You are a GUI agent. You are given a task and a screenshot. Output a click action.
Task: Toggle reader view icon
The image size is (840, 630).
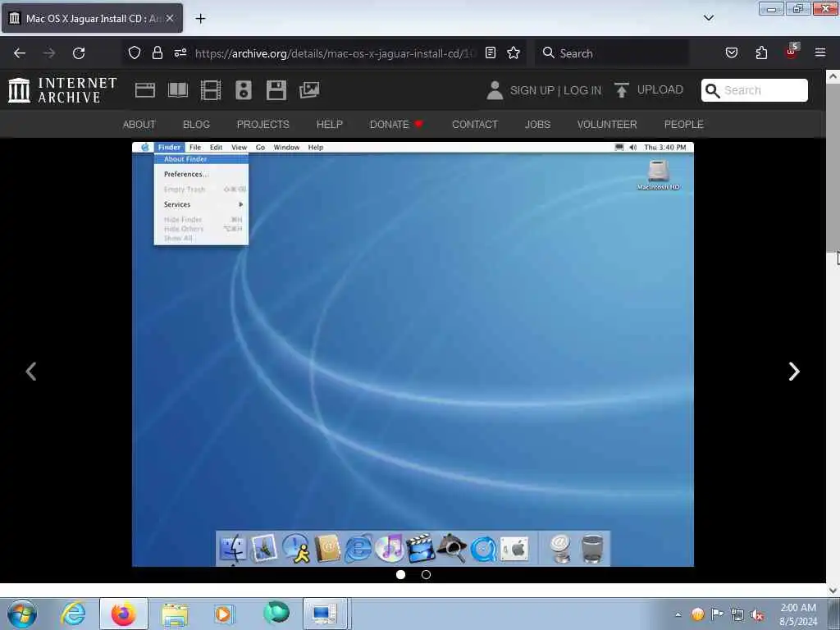(x=491, y=52)
